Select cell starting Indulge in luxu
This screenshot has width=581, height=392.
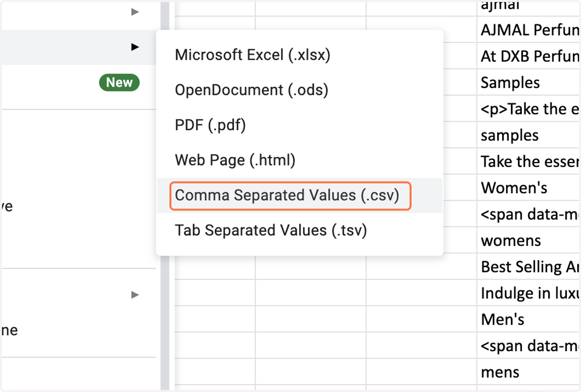529,293
